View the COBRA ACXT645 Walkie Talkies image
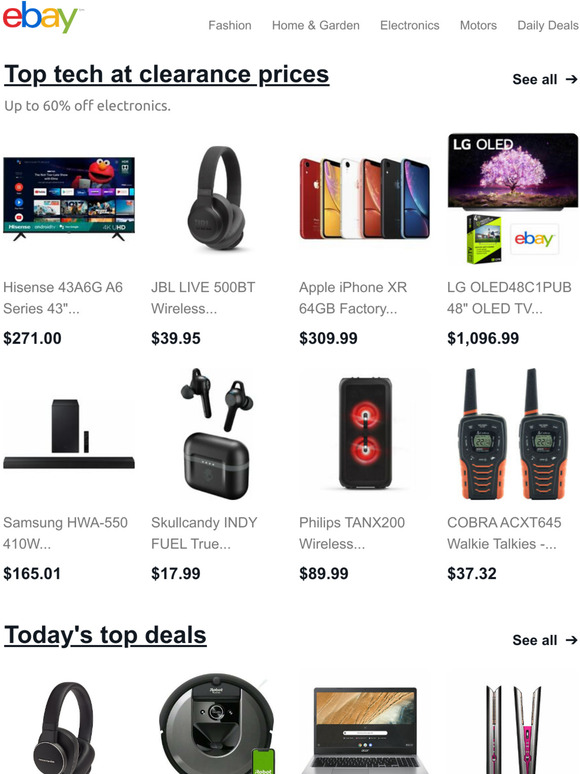The width and height of the screenshot is (580, 774). pos(513,433)
